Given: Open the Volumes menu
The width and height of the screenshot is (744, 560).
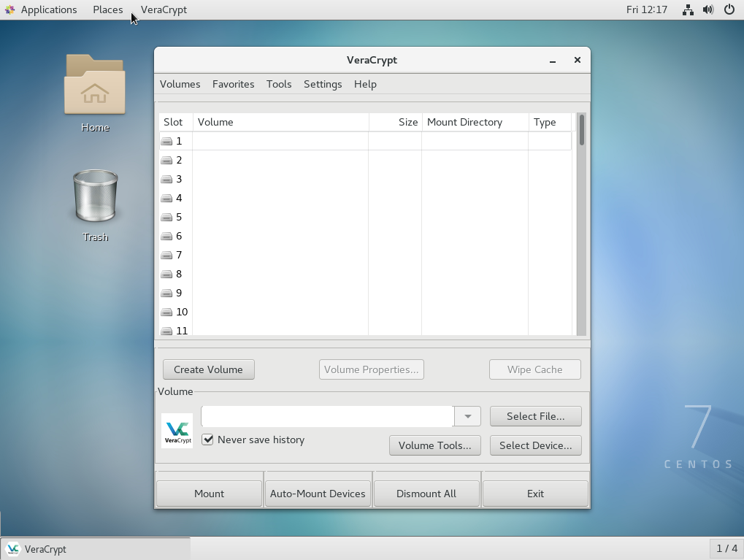Looking at the screenshot, I should 180,84.
